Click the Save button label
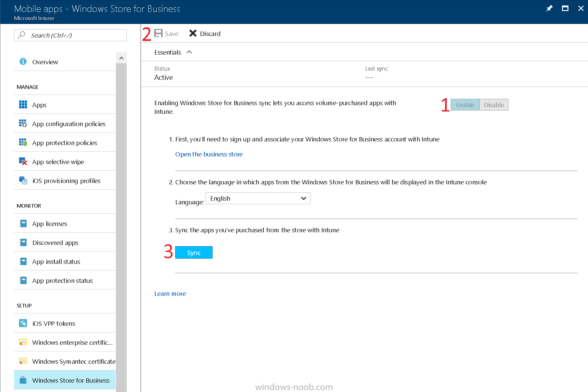588x392 pixels. tap(172, 34)
